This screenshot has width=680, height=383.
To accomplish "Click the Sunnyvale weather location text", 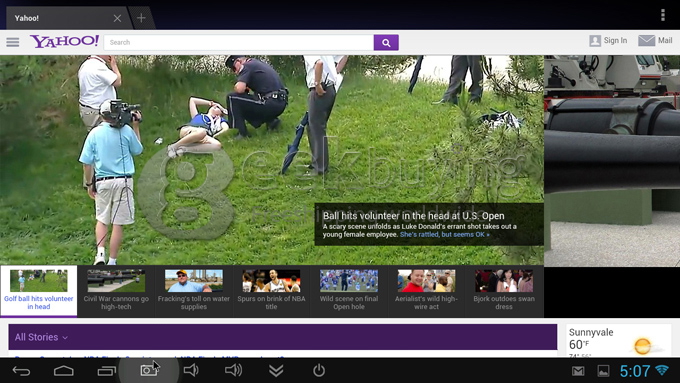I will [x=591, y=332].
